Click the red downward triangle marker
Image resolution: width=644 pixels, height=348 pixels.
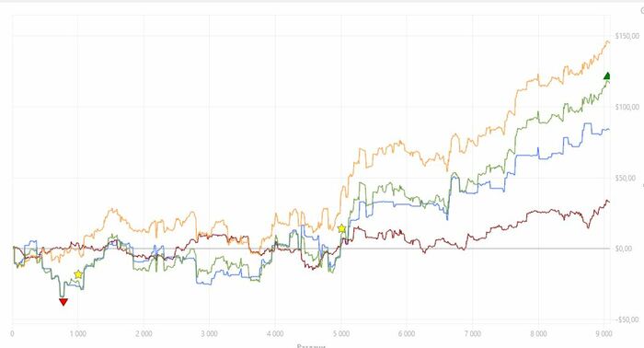(63, 302)
